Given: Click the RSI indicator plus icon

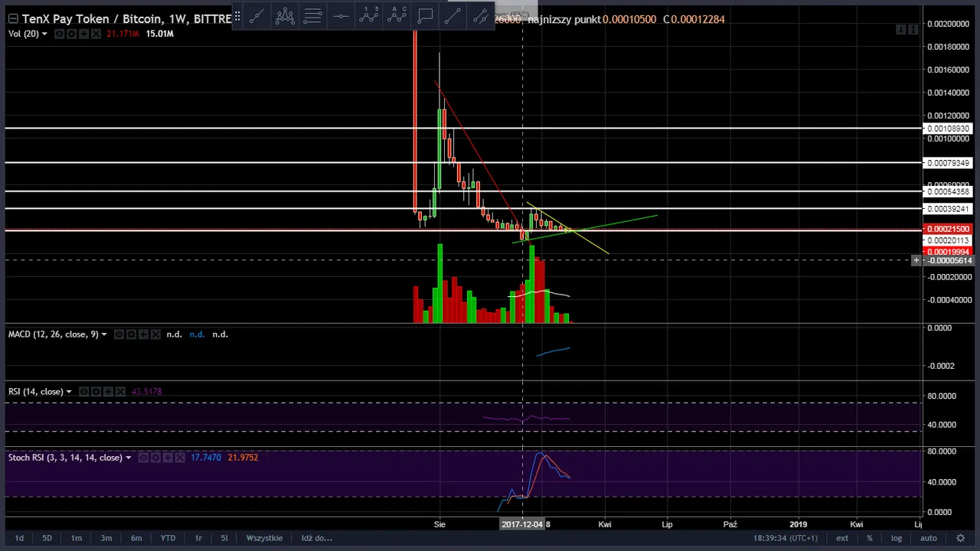Looking at the screenshot, I should click(108, 392).
